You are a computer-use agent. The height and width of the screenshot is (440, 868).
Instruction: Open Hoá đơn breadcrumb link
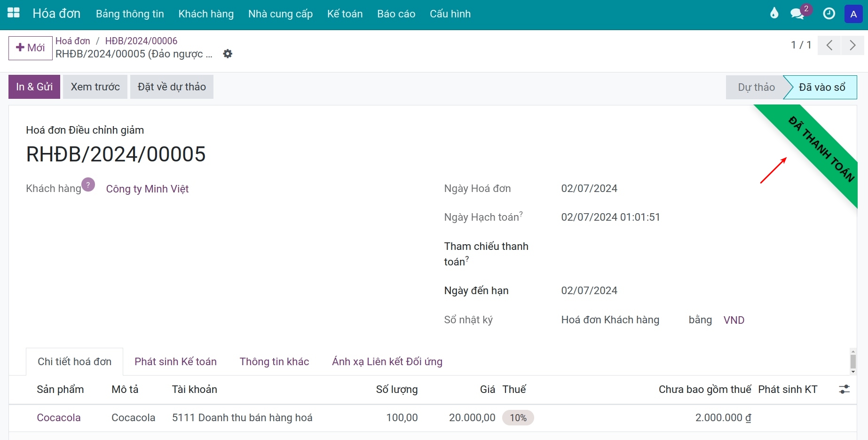tap(73, 41)
